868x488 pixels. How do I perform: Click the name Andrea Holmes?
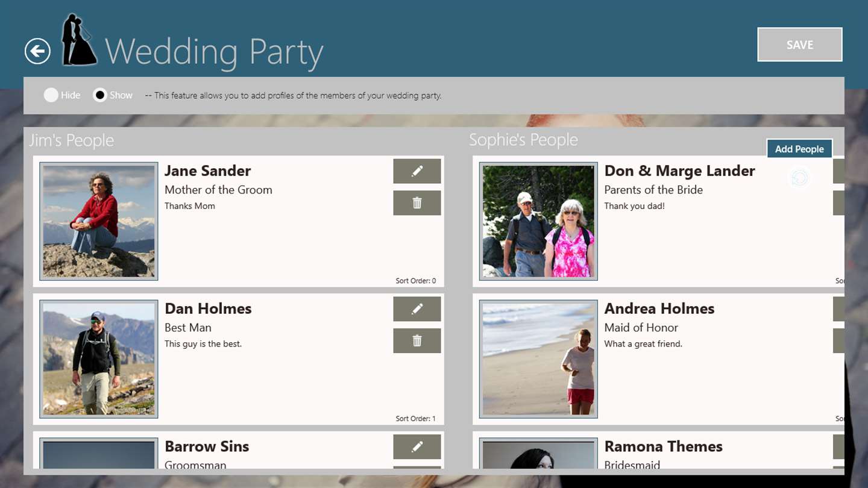click(x=659, y=309)
